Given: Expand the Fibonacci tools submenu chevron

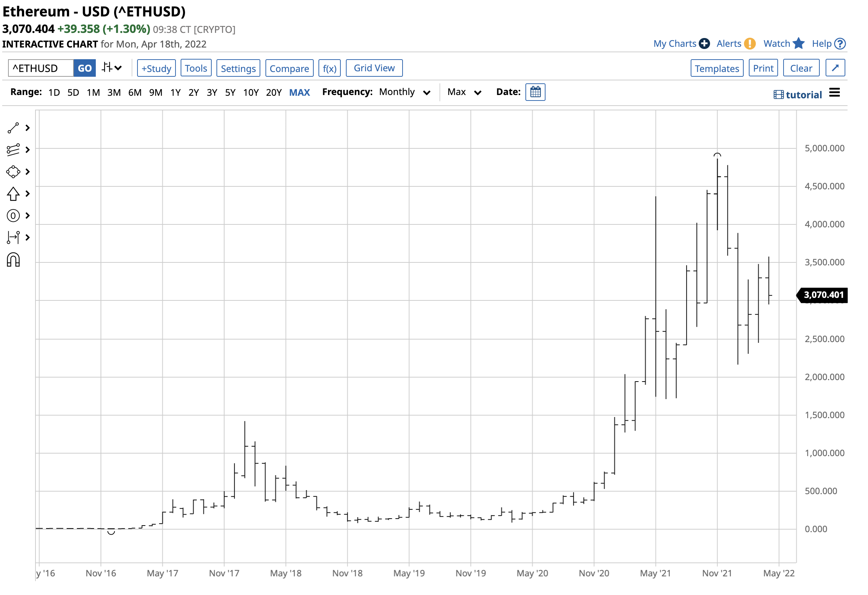Looking at the screenshot, I should click(x=27, y=150).
